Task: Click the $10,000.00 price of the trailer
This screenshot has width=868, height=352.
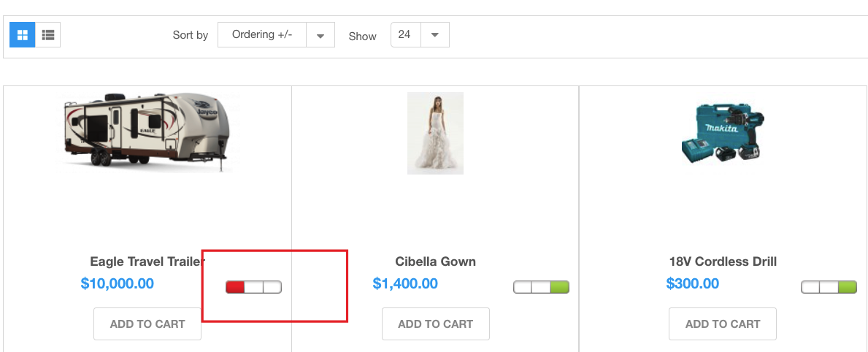Action: 118,283
